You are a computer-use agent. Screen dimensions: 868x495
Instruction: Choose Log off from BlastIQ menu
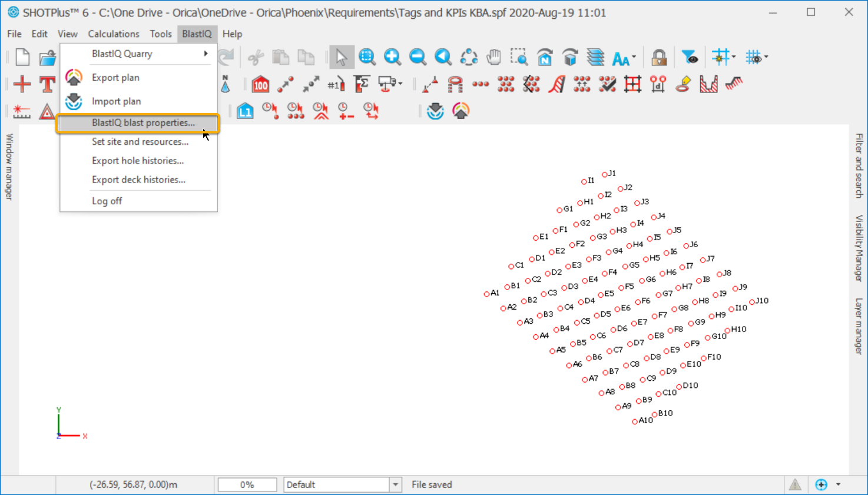(139, 201)
